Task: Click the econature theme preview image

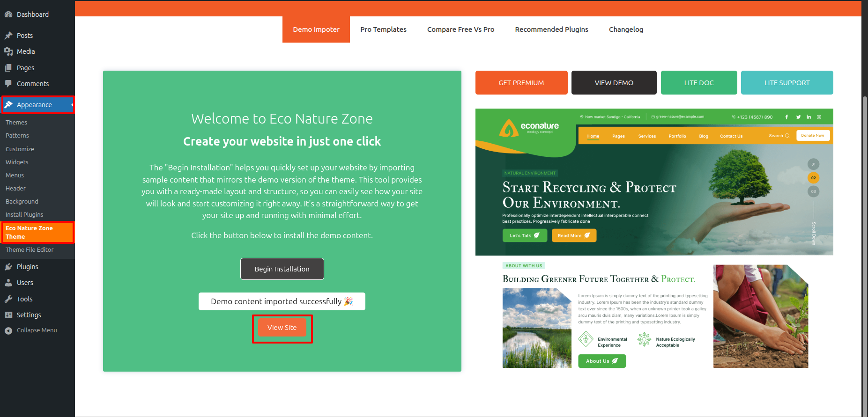Action: (654, 239)
